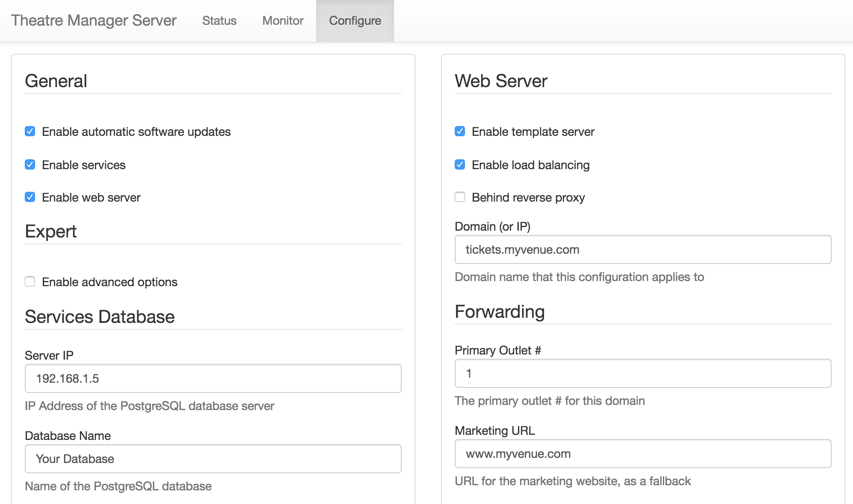Uncheck Enable template server
853x504 pixels.
(x=460, y=131)
